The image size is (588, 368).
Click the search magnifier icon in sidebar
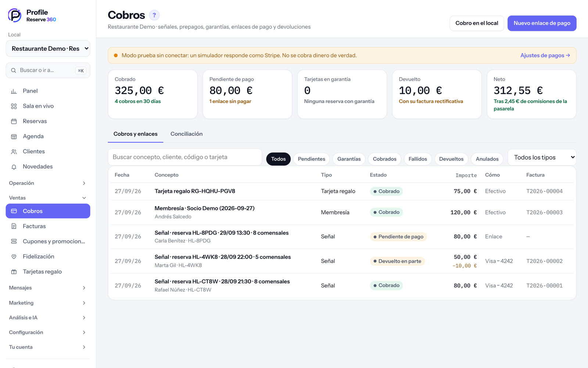(x=14, y=70)
